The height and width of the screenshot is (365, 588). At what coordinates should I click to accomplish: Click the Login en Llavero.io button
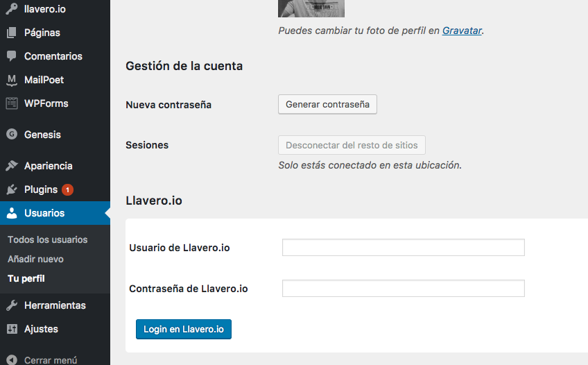tap(183, 329)
